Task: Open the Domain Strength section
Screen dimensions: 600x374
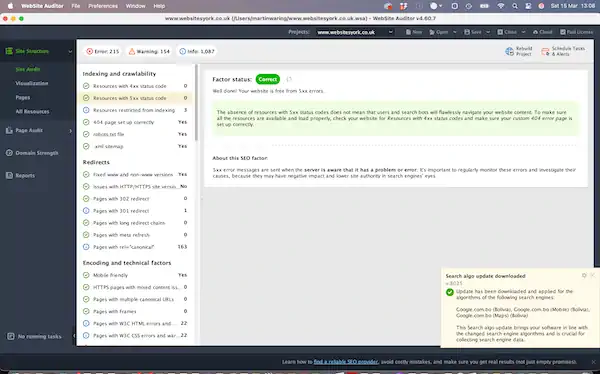Action: (33, 153)
